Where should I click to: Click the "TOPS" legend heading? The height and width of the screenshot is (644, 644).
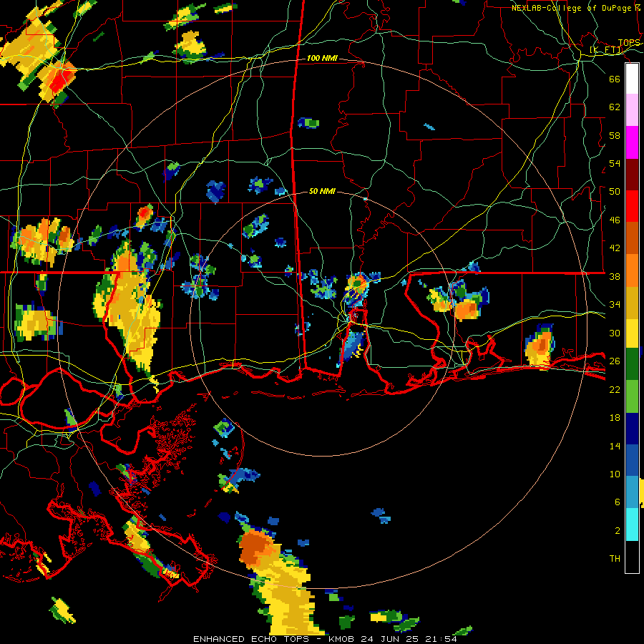629,43
